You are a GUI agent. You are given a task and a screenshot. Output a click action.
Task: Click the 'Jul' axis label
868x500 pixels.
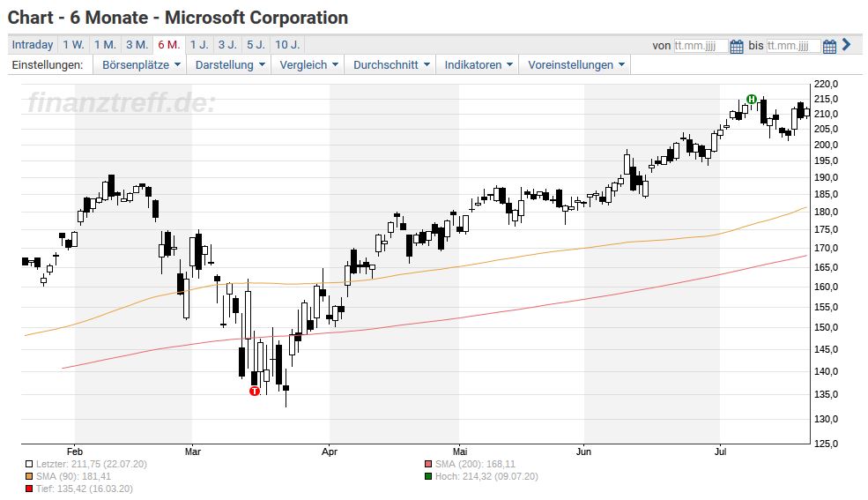[x=720, y=451]
